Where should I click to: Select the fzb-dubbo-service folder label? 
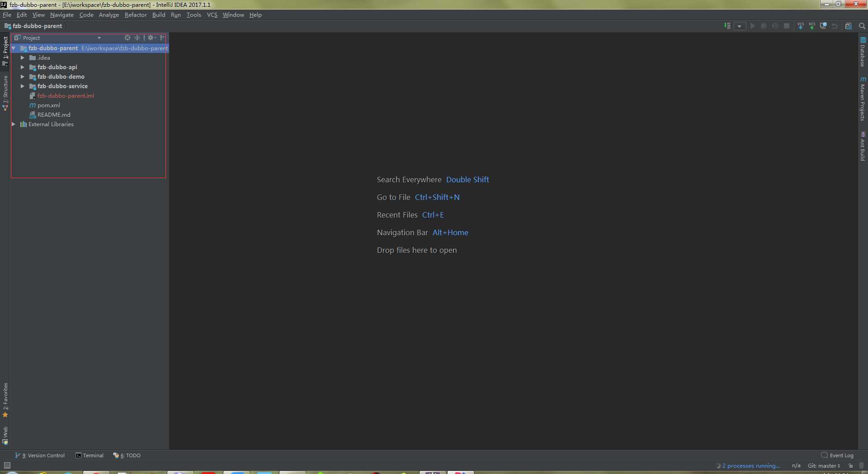(62, 86)
